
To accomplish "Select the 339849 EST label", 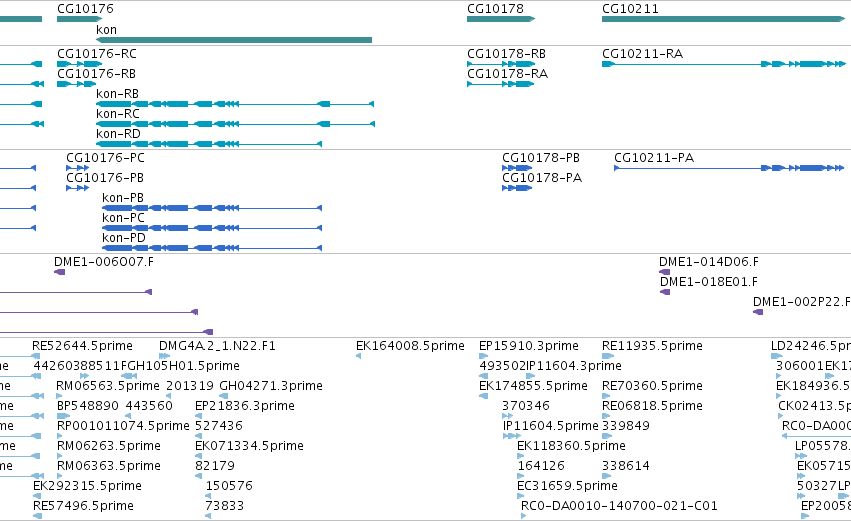I will [626, 426].
